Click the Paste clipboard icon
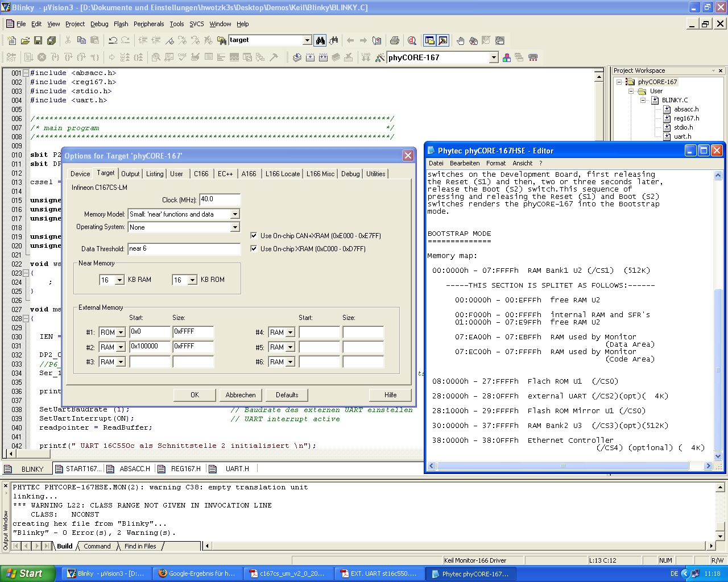 point(94,40)
